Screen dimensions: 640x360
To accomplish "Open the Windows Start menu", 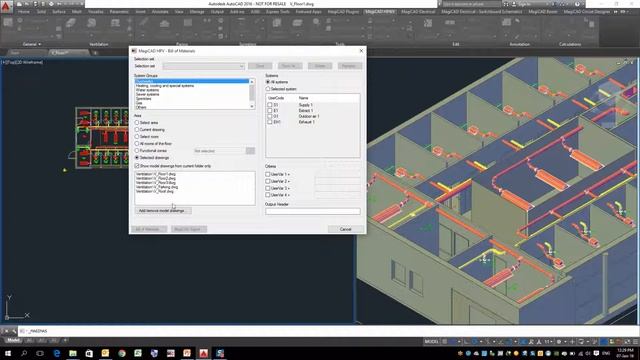I will (x=7, y=353).
